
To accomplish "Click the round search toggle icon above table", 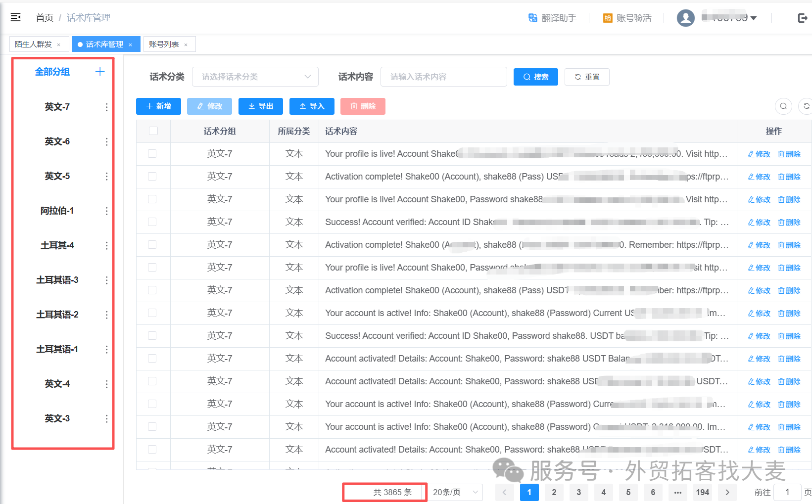I will click(783, 106).
